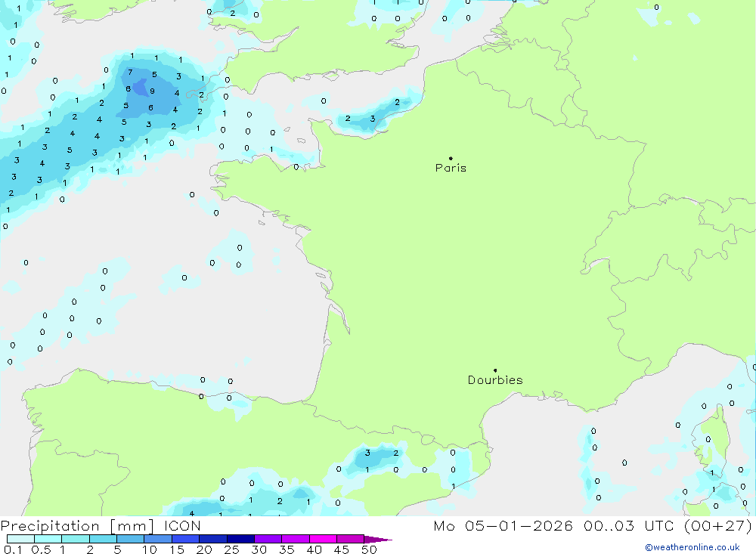Click the '40' legend scale label

point(314,549)
